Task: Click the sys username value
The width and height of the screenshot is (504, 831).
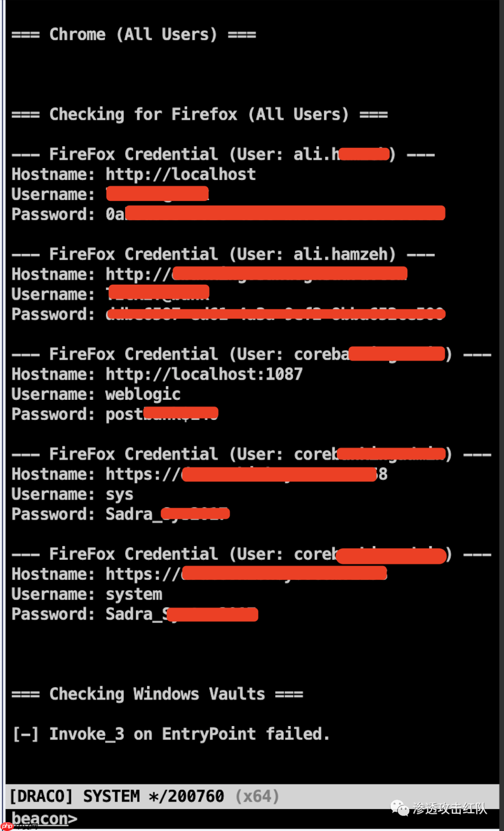Action: pyautogui.click(x=119, y=494)
